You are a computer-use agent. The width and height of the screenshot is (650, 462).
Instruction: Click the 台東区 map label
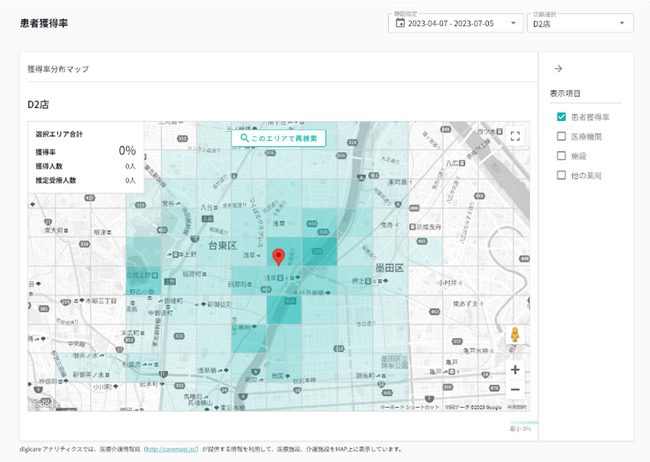point(223,246)
